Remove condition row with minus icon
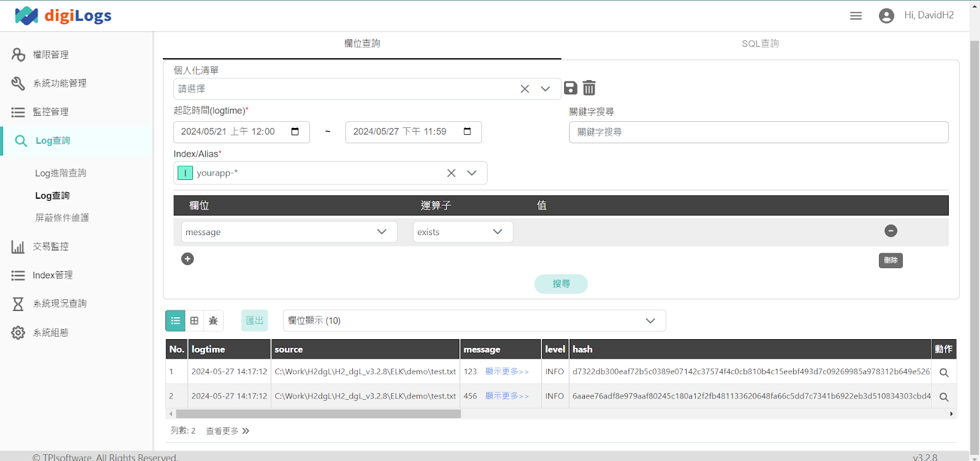Viewport: 980px width, 461px height. click(891, 231)
